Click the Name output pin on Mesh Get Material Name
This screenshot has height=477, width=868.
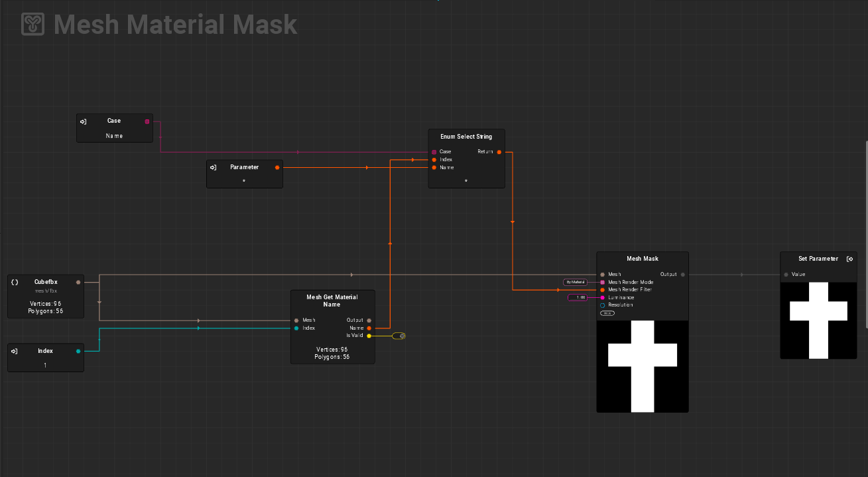[369, 328]
